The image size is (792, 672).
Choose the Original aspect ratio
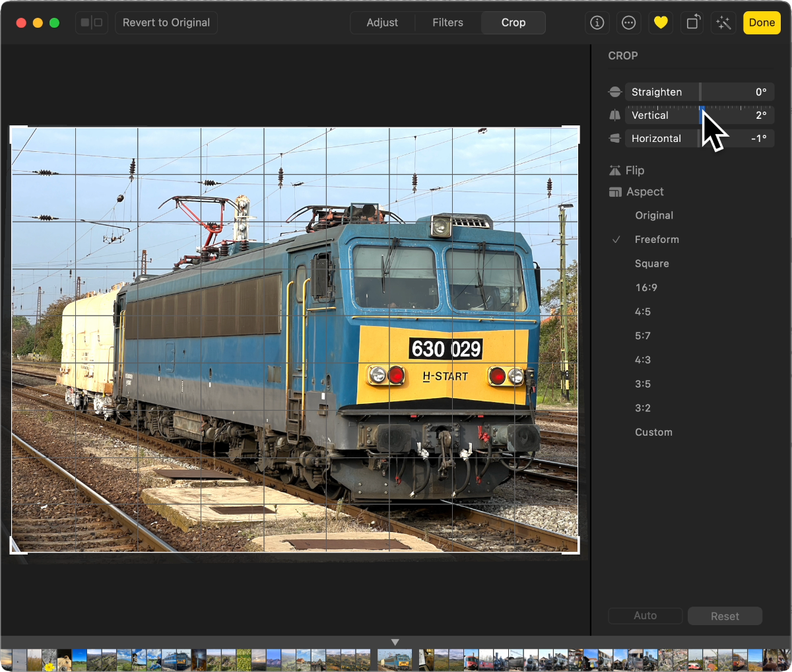(654, 215)
